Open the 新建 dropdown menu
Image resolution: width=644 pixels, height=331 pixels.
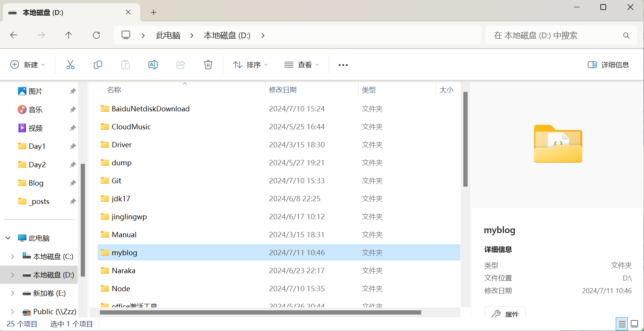(28, 65)
